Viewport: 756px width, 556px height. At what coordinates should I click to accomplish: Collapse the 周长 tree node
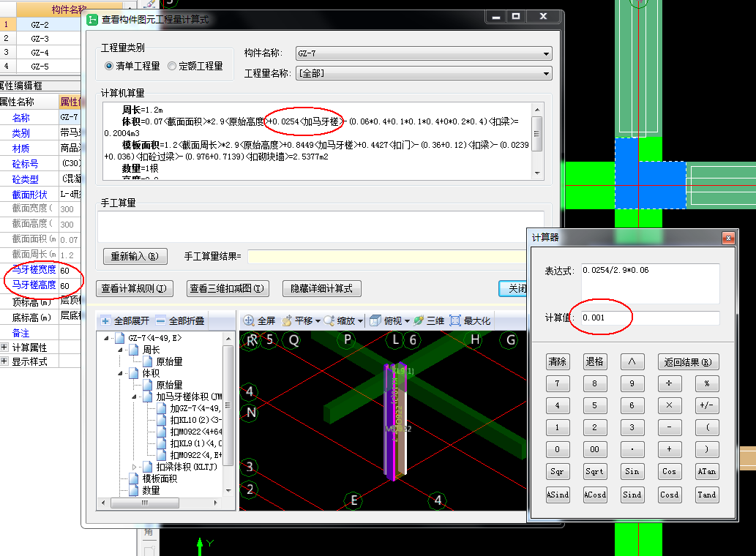click(120, 350)
